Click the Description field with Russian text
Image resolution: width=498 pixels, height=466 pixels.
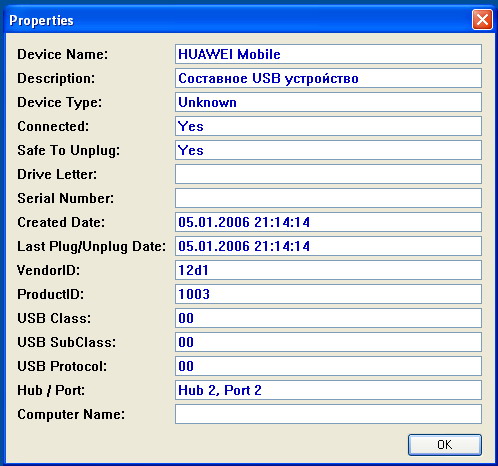point(328,78)
